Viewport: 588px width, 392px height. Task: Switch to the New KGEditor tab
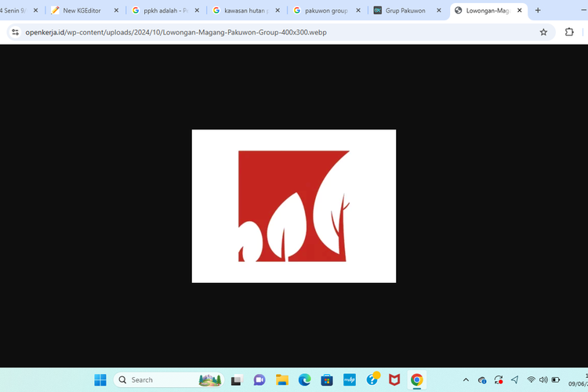(x=82, y=10)
